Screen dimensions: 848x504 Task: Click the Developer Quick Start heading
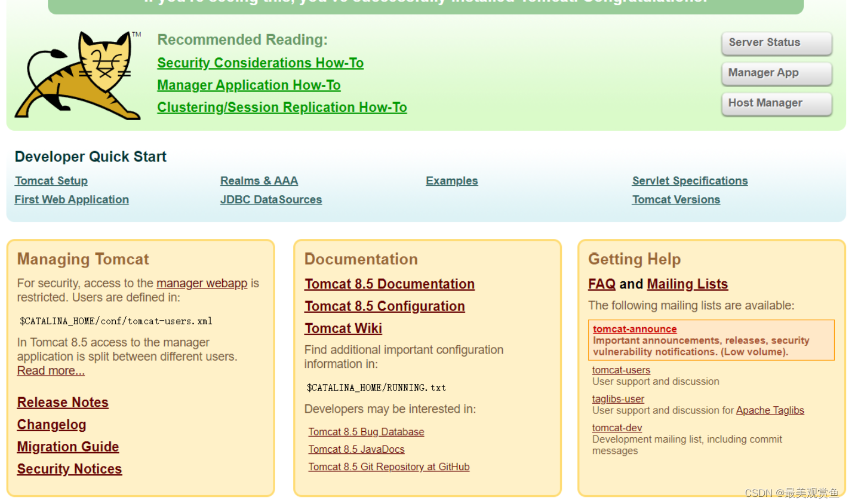point(90,157)
